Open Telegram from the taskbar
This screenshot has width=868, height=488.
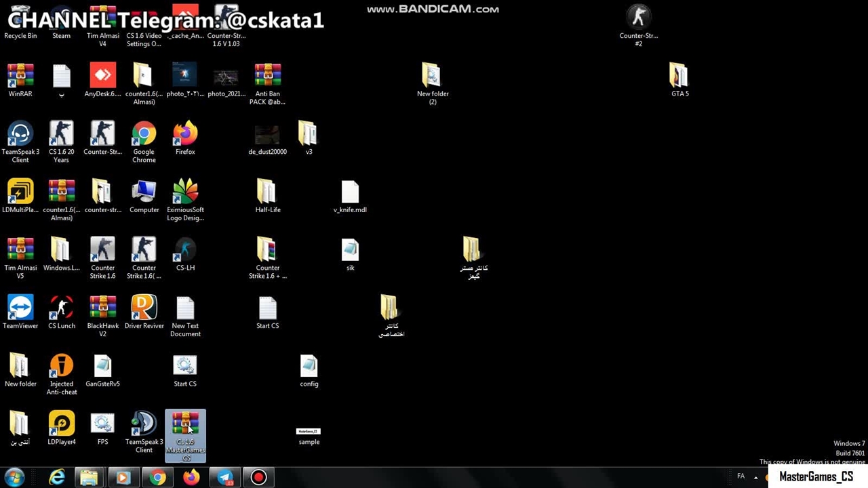(x=225, y=477)
